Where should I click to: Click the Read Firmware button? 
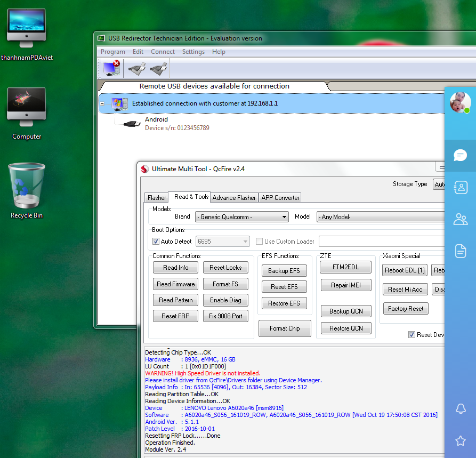point(175,284)
